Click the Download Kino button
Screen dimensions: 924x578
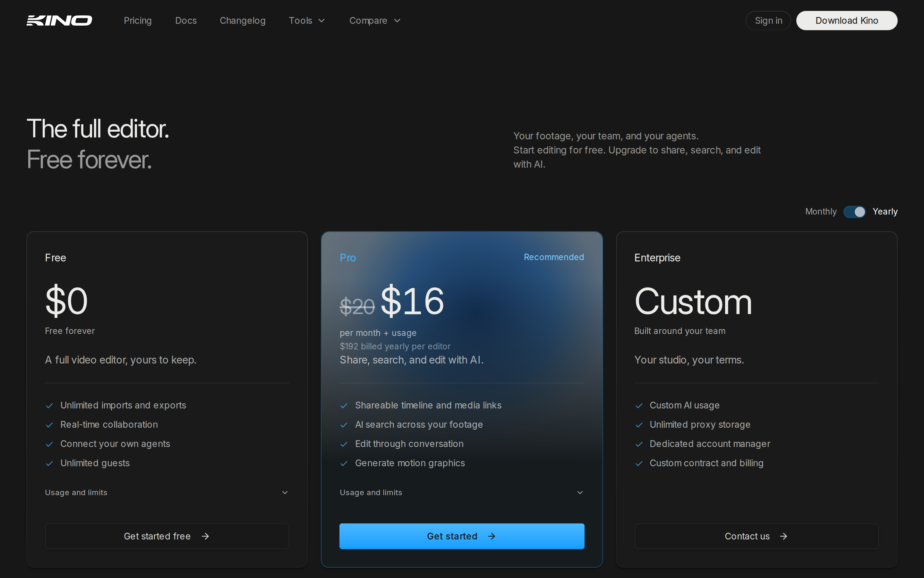846,21
